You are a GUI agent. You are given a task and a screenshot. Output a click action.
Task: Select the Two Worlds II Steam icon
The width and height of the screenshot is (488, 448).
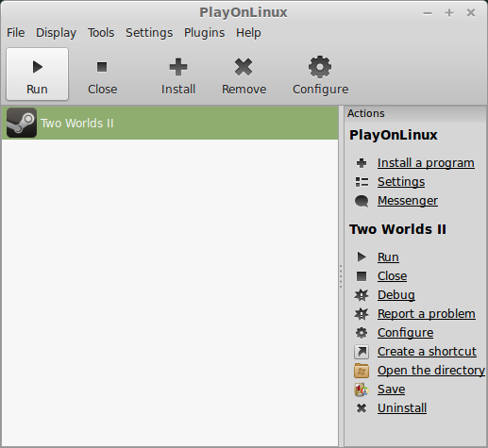click(x=22, y=123)
